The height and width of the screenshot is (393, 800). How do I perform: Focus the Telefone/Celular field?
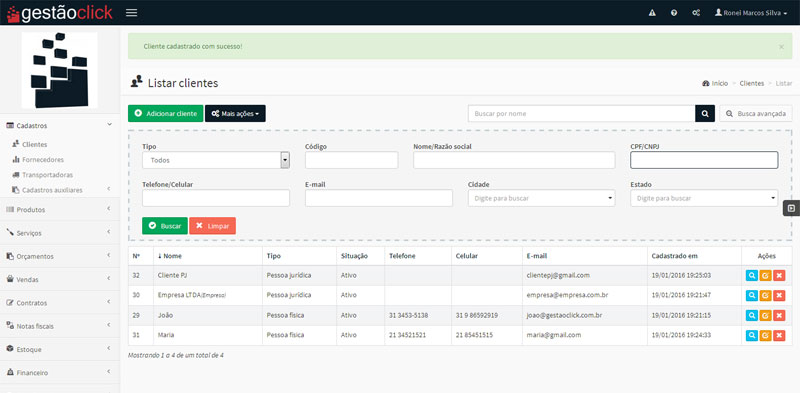click(x=216, y=198)
